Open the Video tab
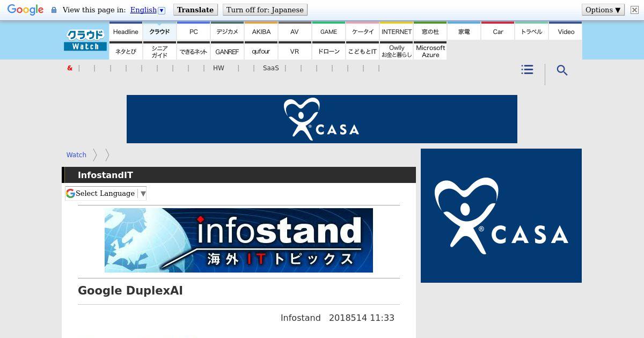This screenshot has width=644, height=338. pyautogui.click(x=566, y=32)
